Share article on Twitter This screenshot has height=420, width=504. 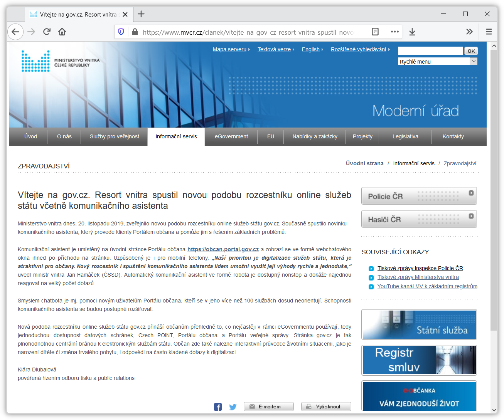[233, 407]
